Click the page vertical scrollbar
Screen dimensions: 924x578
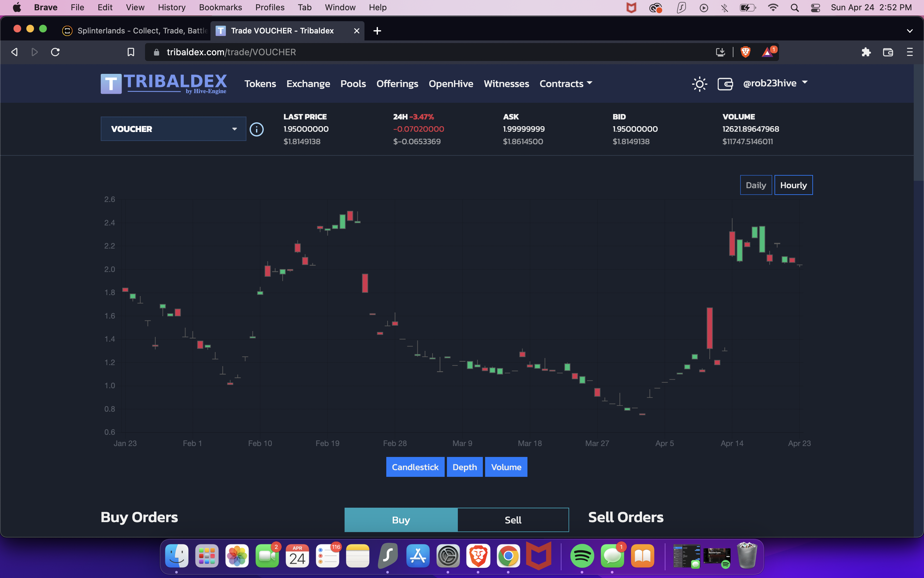(918, 122)
